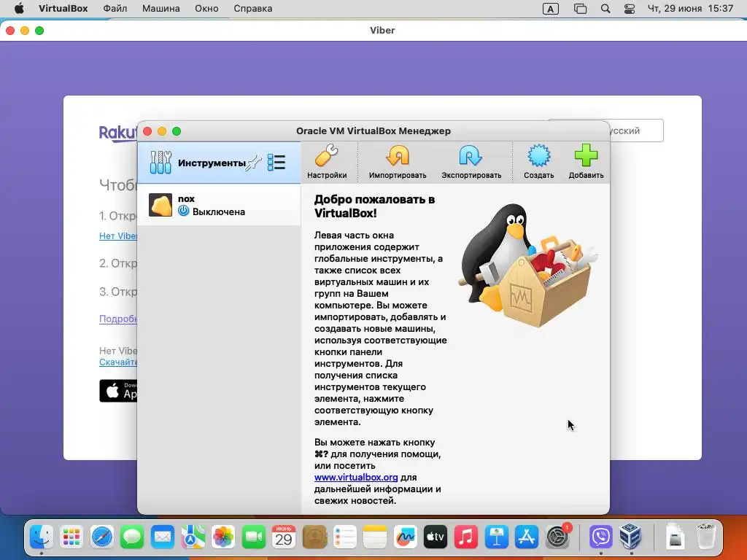Open App Store from the Dock
The image size is (747, 560).
(x=527, y=537)
